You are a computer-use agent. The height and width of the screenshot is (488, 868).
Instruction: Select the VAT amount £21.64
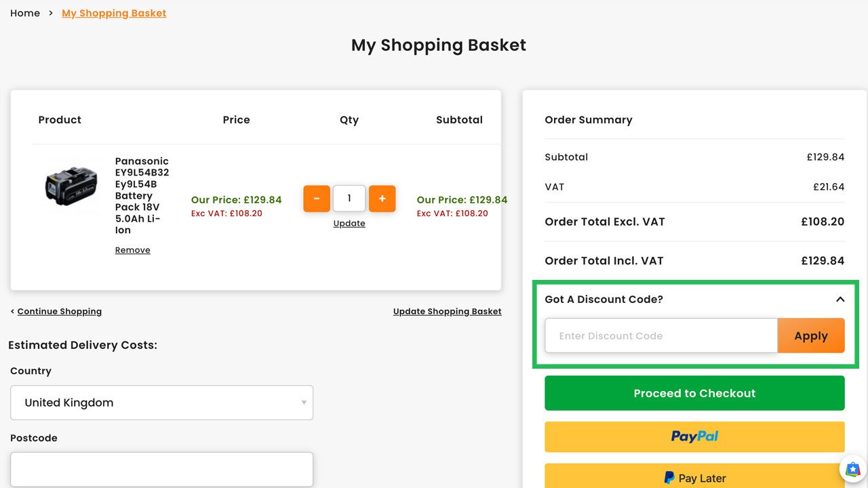(829, 187)
